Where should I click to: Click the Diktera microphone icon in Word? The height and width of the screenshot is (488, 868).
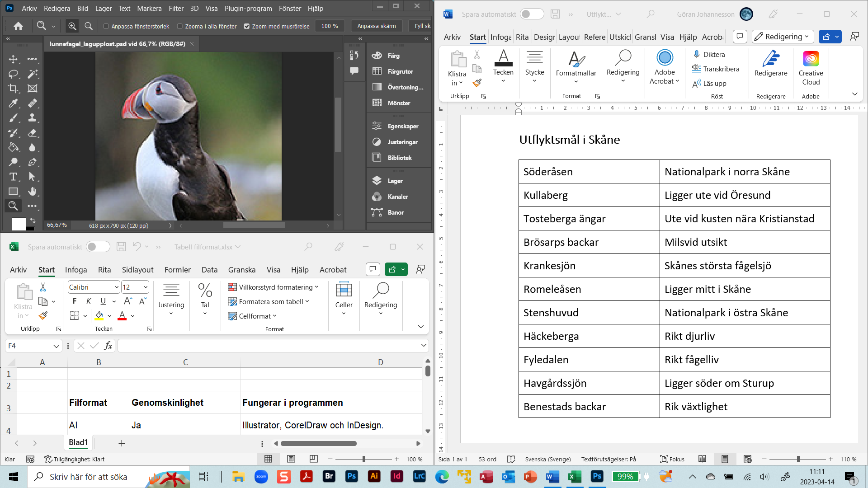point(697,54)
